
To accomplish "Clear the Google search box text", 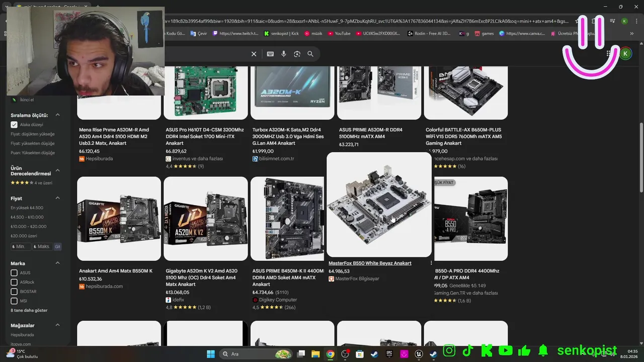I will point(254,54).
